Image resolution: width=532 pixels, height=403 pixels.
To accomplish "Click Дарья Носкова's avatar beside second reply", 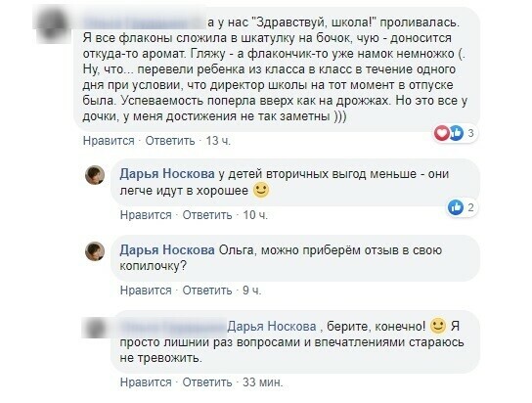I will tap(95, 251).
